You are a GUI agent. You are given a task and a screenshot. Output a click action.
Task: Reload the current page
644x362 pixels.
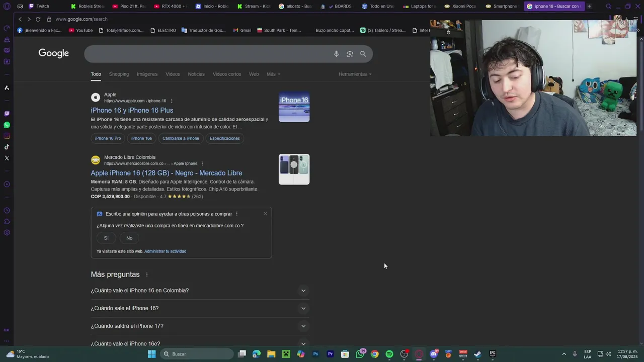[38, 19]
